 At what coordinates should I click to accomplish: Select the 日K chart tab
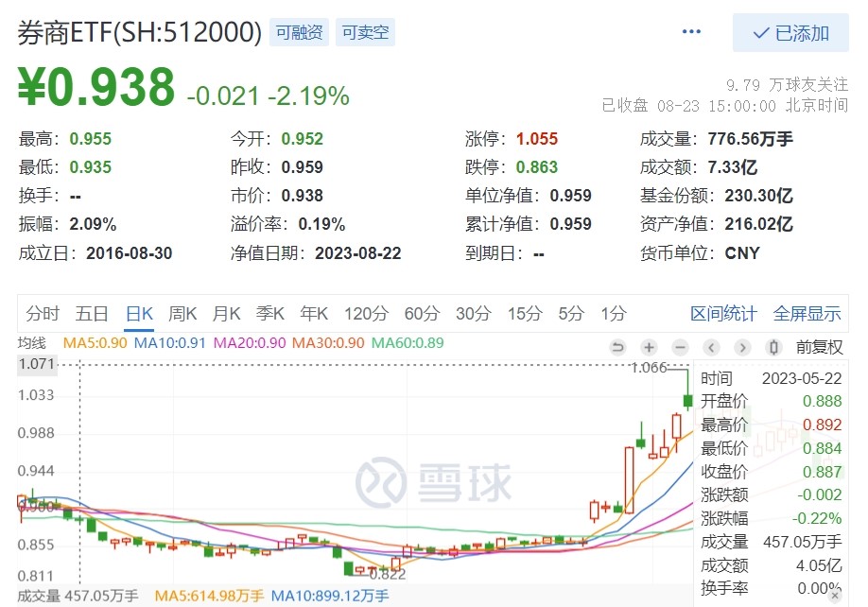pos(139,314)
